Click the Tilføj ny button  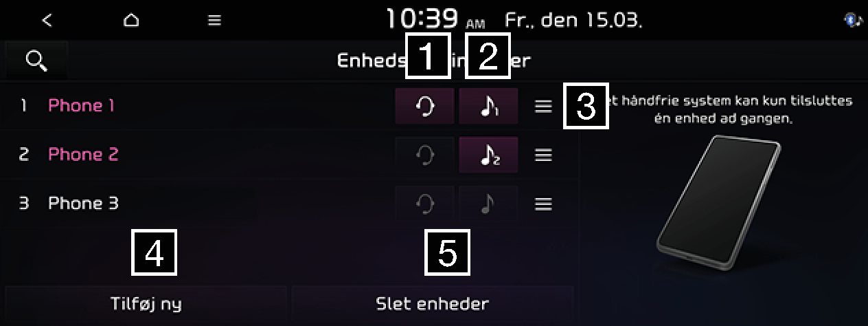click(x=146, y=303)
